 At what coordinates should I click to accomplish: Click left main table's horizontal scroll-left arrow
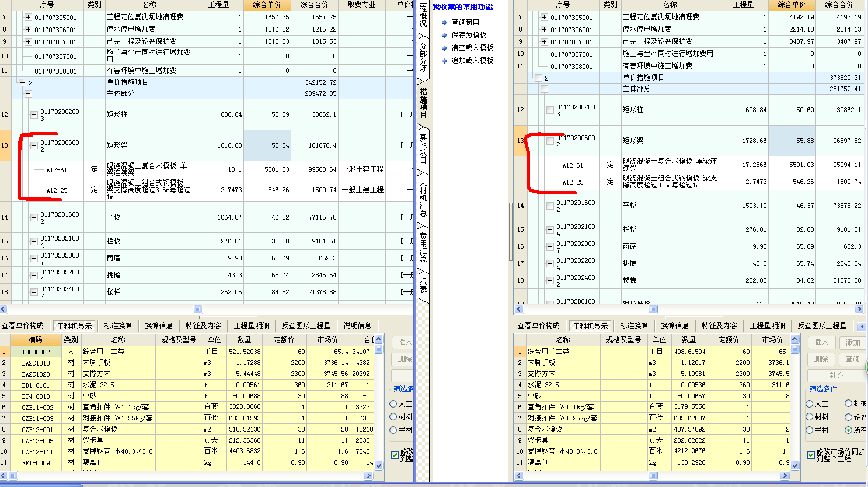coord(4,309)
